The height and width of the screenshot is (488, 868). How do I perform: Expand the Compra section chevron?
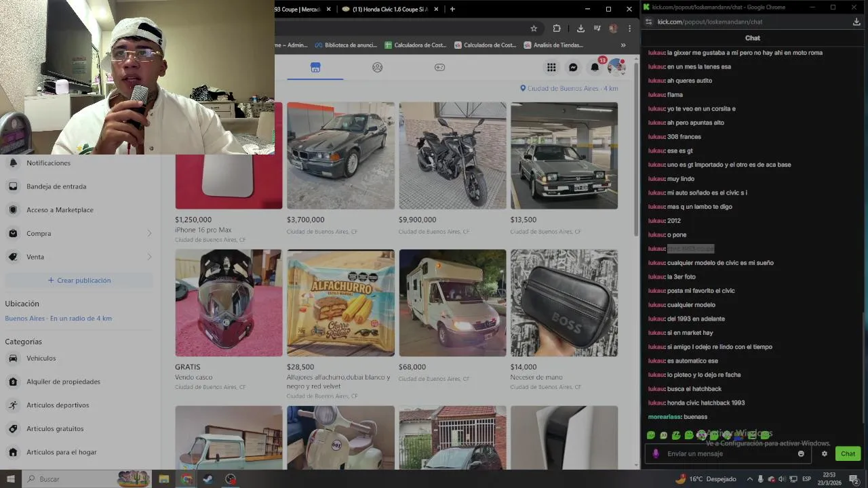click(149, 233)
